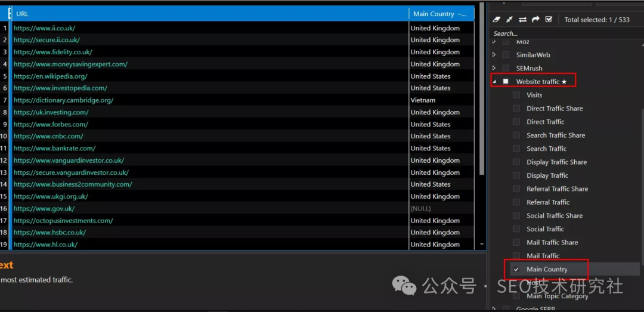Click the collapse-all arrows icon

[509, 19]
